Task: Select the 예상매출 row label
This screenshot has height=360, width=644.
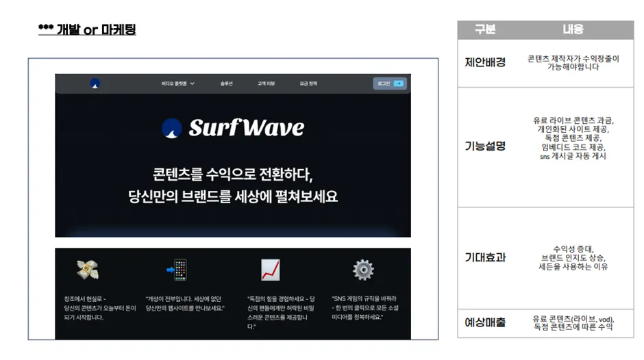Action: [x=485, y=322]
